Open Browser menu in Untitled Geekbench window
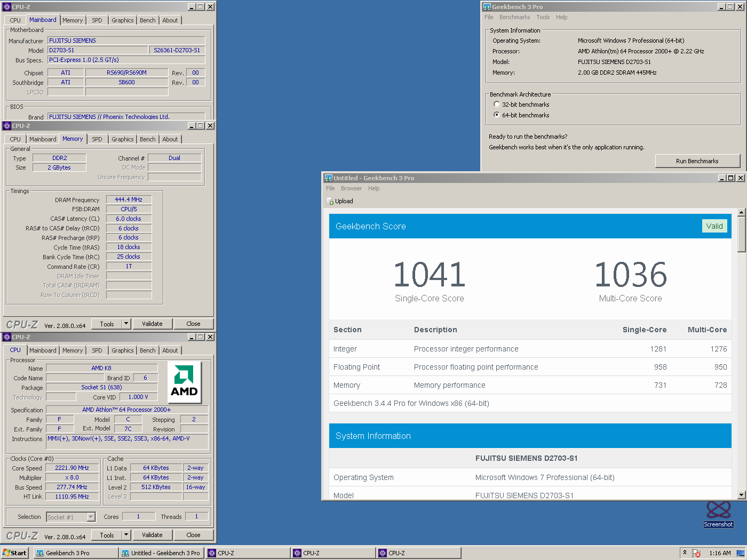747x560 pixels. tap(351, 188)
